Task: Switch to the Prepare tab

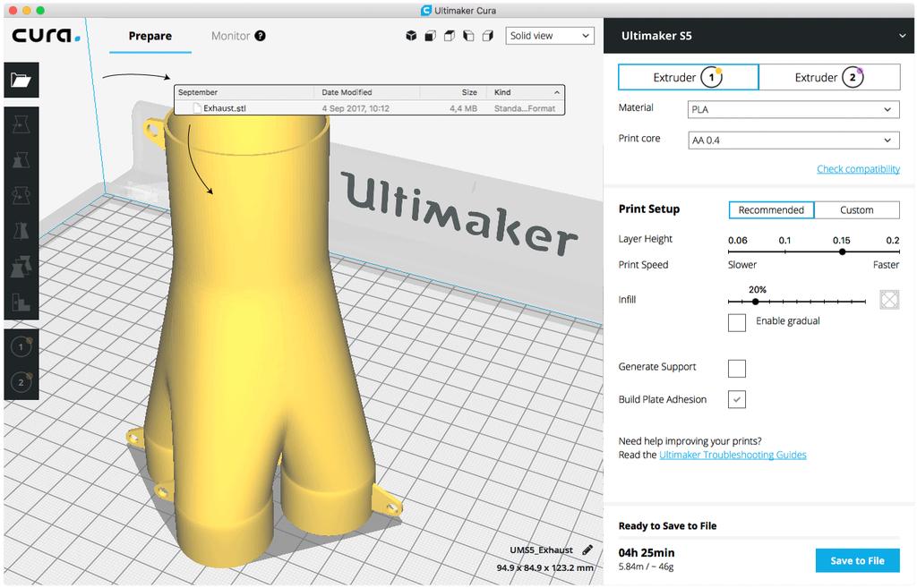Action: click(x=150, y=36)
